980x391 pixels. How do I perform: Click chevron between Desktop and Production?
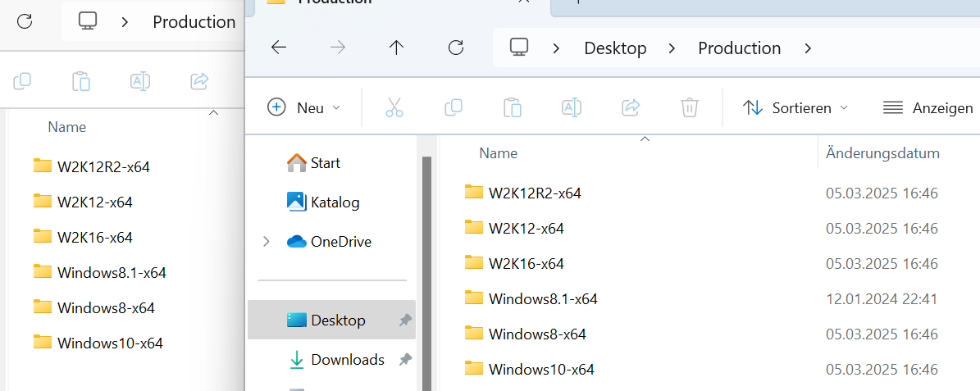672,48
